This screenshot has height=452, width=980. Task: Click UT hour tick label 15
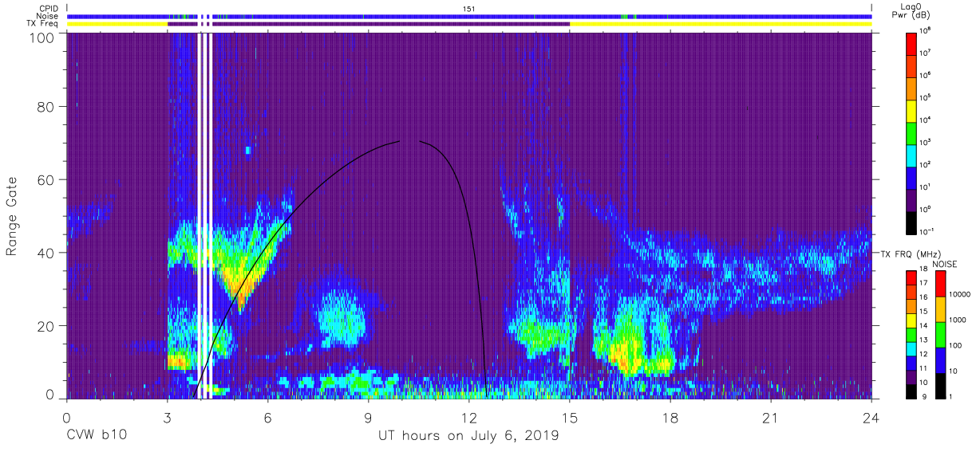570,417
